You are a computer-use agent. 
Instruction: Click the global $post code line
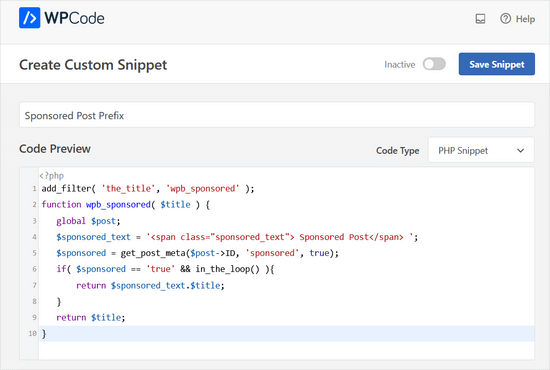(x=88, y=221)
